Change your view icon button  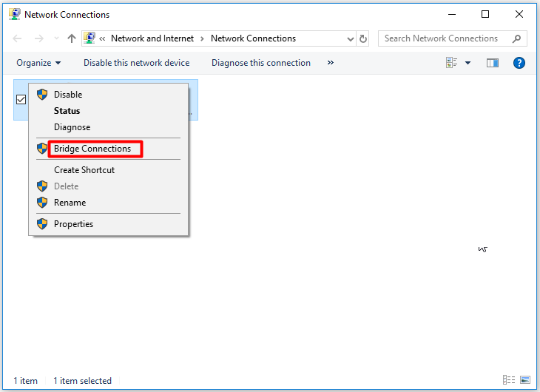pos(451,63)
